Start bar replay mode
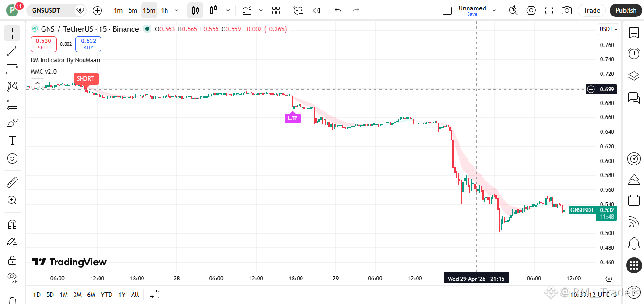This screenshot has height=304, width=644. [317, 10]
